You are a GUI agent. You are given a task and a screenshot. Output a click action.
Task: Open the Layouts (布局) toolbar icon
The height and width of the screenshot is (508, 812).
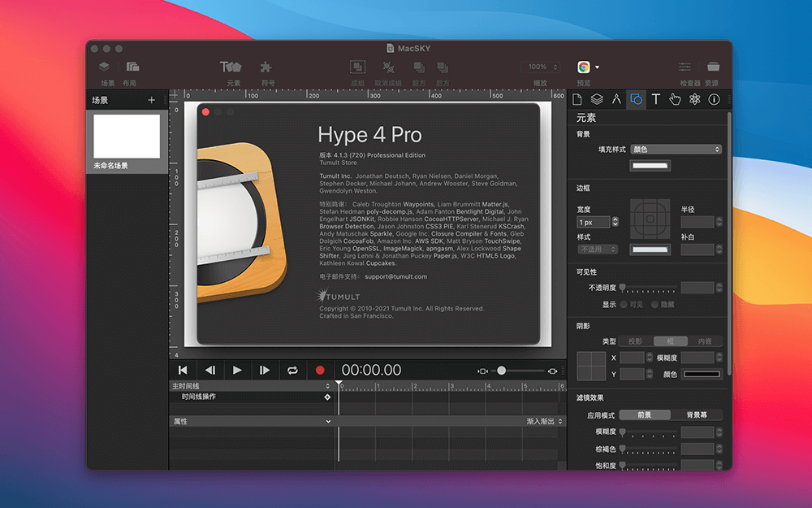click(133, 67)
